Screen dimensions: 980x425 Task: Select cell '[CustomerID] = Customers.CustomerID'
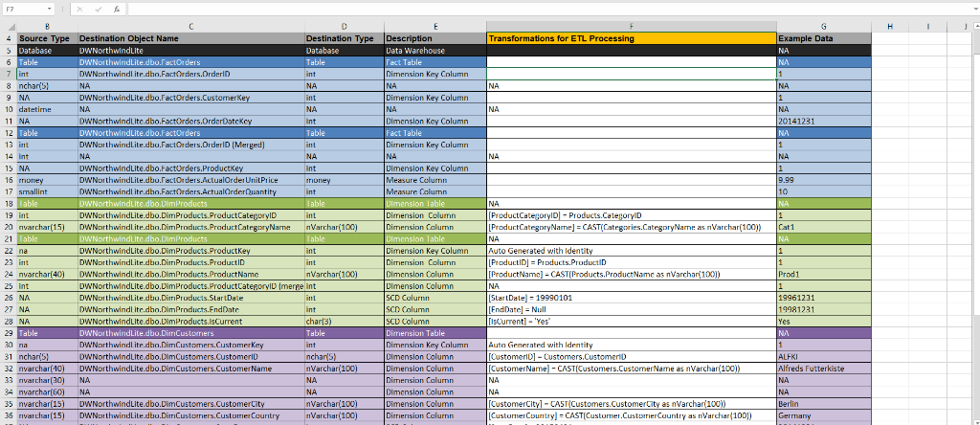point(632,357)
